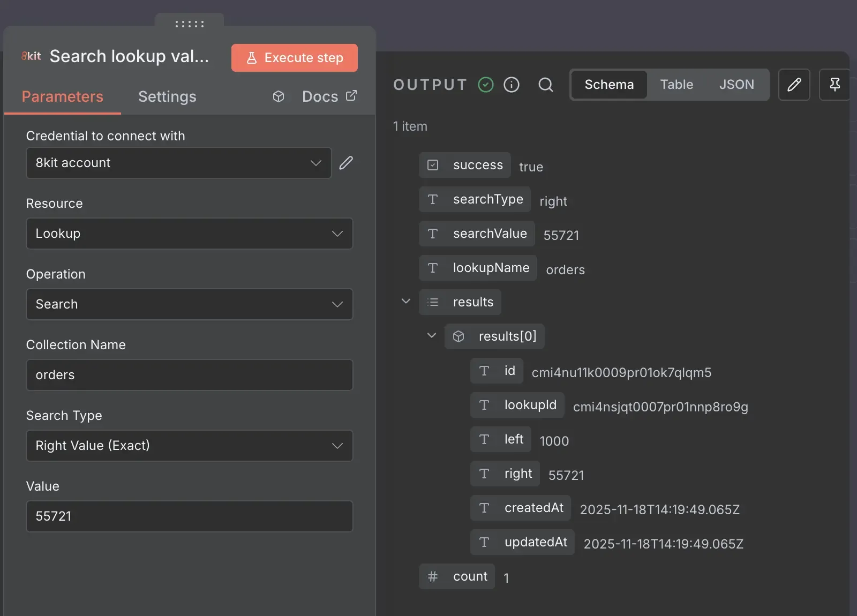This screenshot has height=616, width=857.
Task: Edit the 8kit account credential with the pencil icon
Action: [346, 163]
